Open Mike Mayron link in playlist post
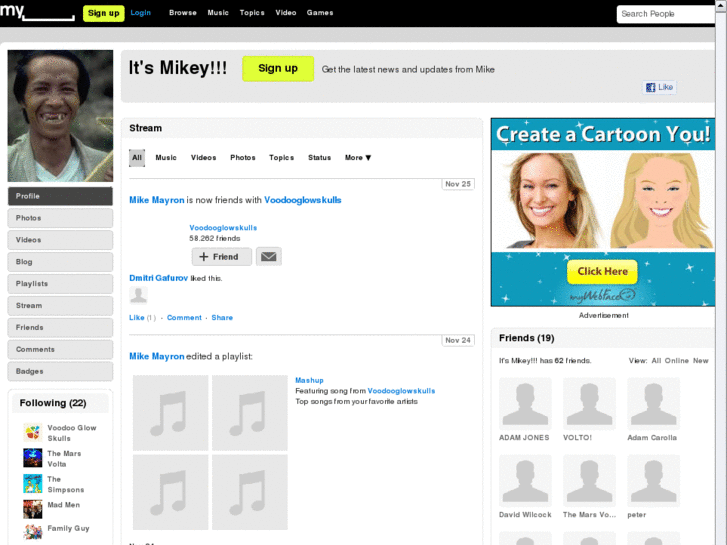 [x=157, y=356]
